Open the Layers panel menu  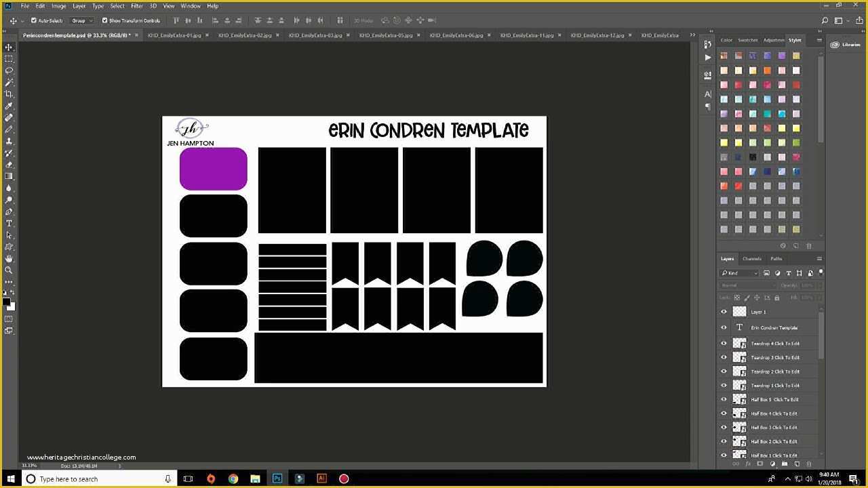coord(819,258)
